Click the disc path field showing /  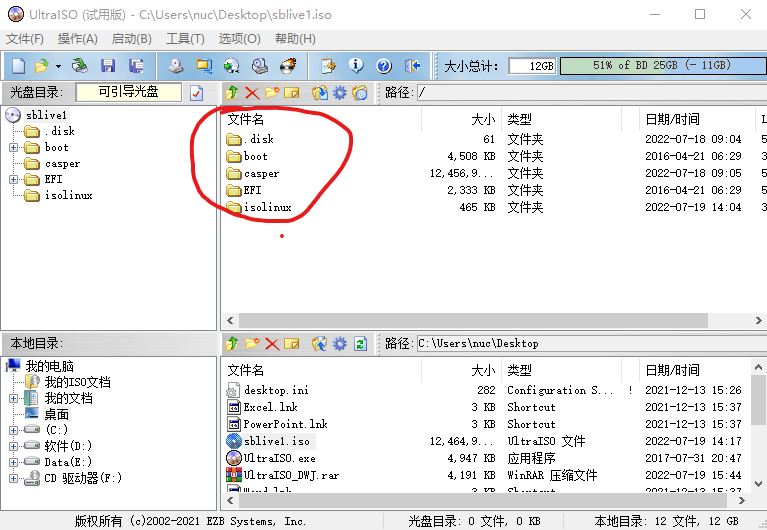(591, 92)
